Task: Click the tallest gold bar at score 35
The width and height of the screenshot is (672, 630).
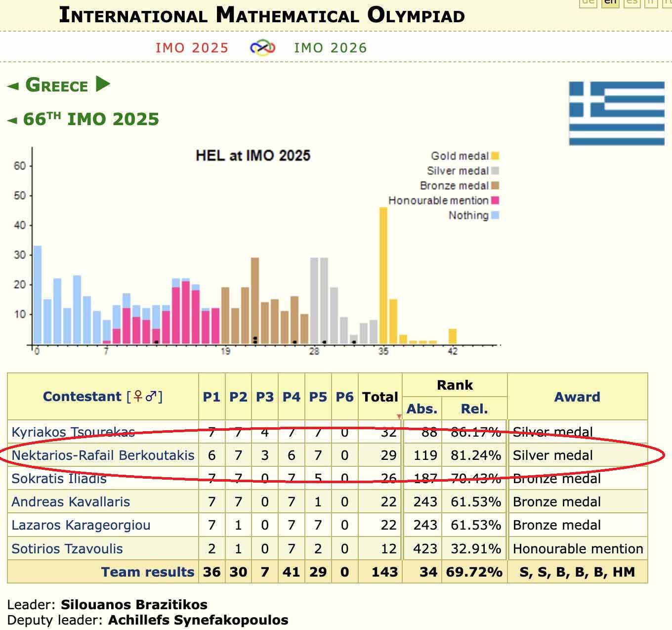Action: pyautogui.click(x=383, y=275)
